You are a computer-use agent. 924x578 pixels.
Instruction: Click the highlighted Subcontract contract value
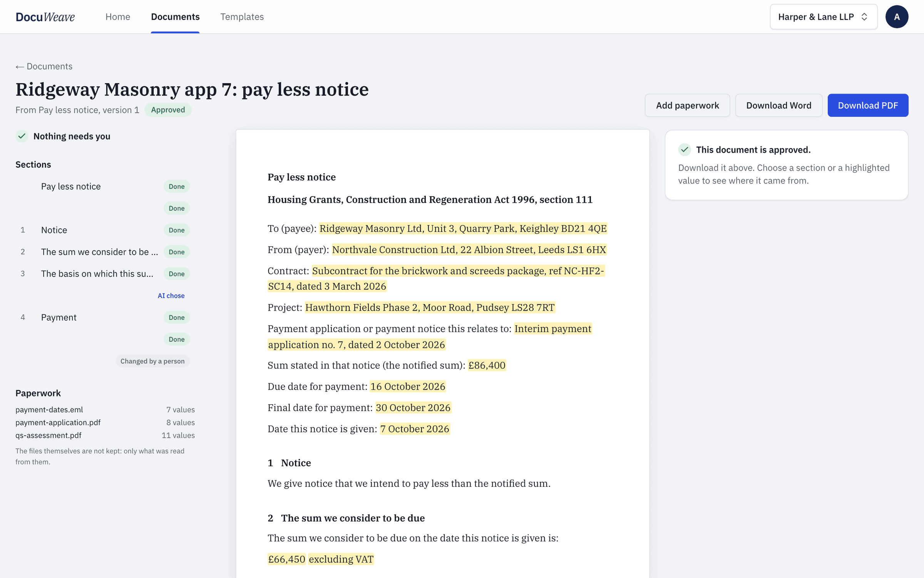[436, 279]
